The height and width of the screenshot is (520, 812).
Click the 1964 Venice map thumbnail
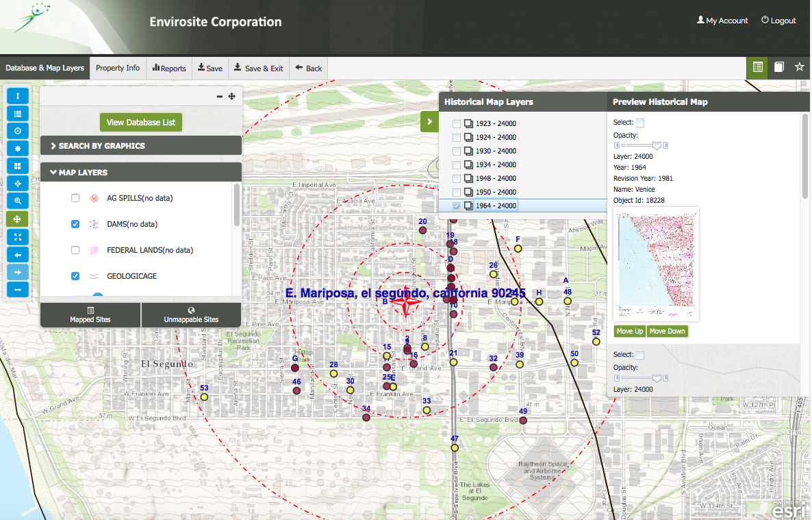pos(656,264)
